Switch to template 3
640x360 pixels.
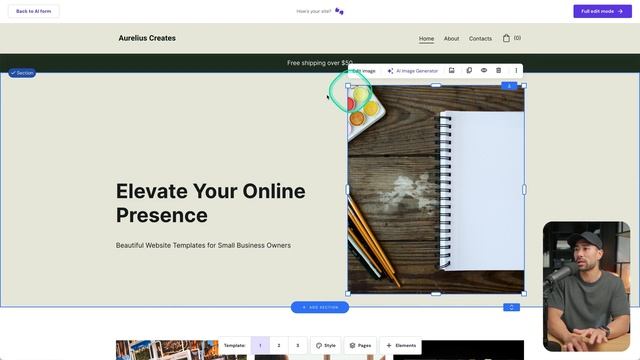[x=298, y=345]
